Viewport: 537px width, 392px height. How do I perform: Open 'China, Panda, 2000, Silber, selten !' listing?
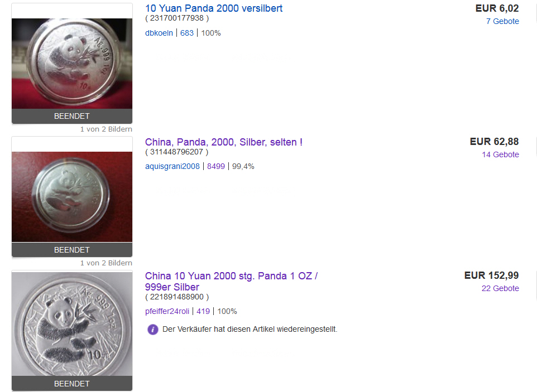point(224,142)
